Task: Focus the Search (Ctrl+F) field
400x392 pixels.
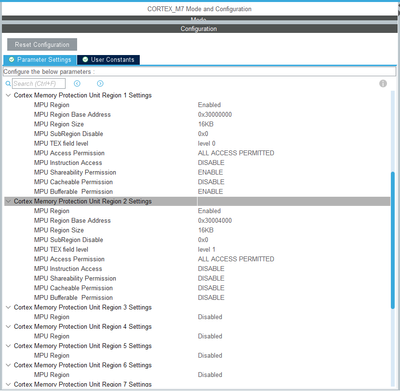Action: 39,83
